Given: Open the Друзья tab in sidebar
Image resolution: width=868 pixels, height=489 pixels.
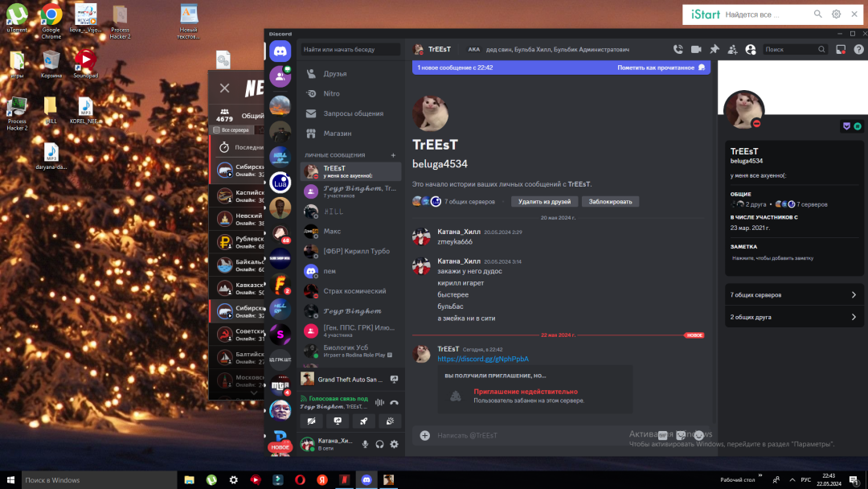Looking at the screenshot, I should 334,73.
